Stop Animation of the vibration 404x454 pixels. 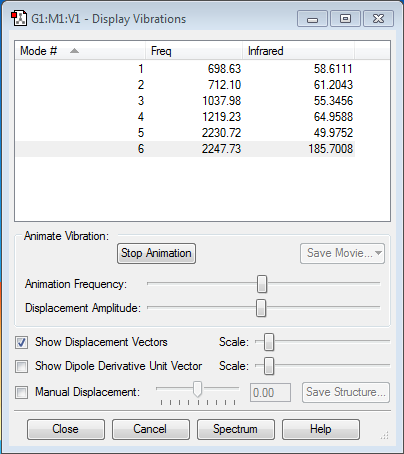click(x=156, y=253)
